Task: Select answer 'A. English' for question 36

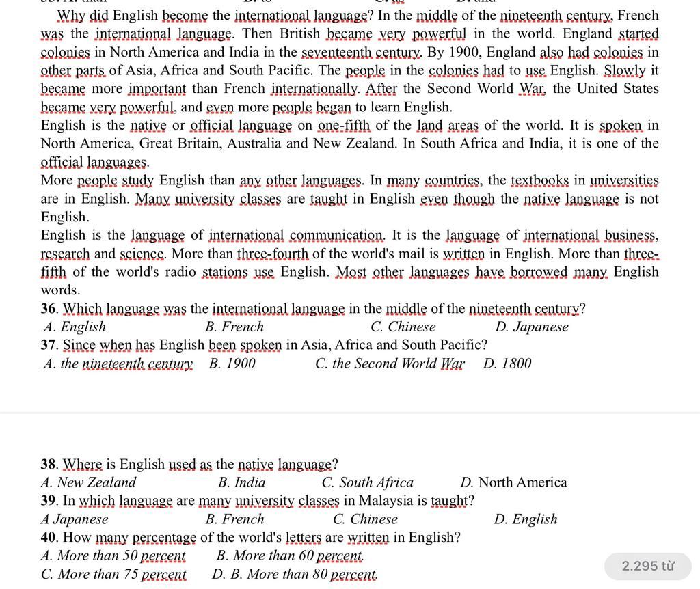Action: [75, 327]
